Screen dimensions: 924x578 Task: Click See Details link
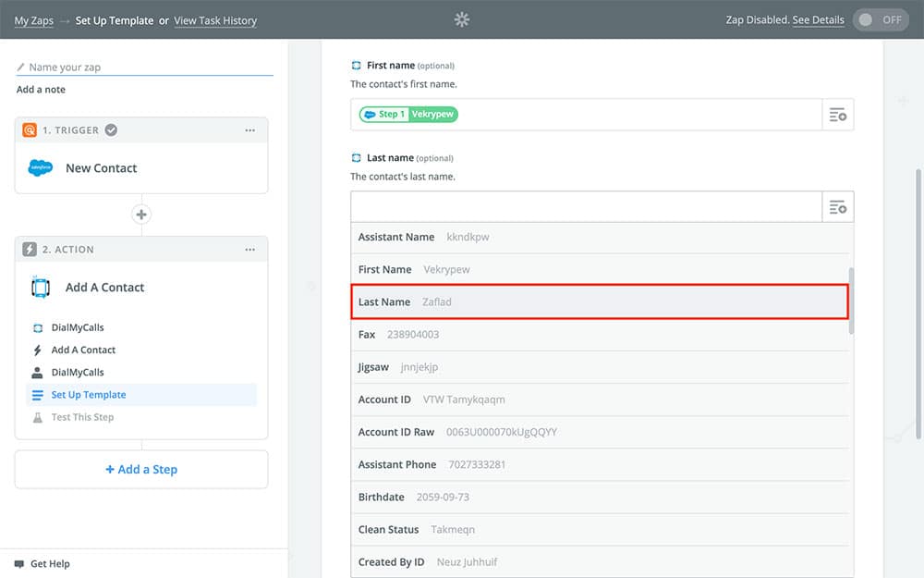[818, 20]
